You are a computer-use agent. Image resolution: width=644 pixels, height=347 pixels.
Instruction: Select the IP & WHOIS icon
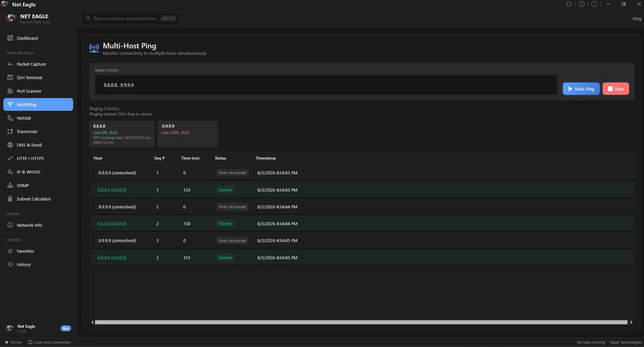pyautogui.click(x=10, y=172)
